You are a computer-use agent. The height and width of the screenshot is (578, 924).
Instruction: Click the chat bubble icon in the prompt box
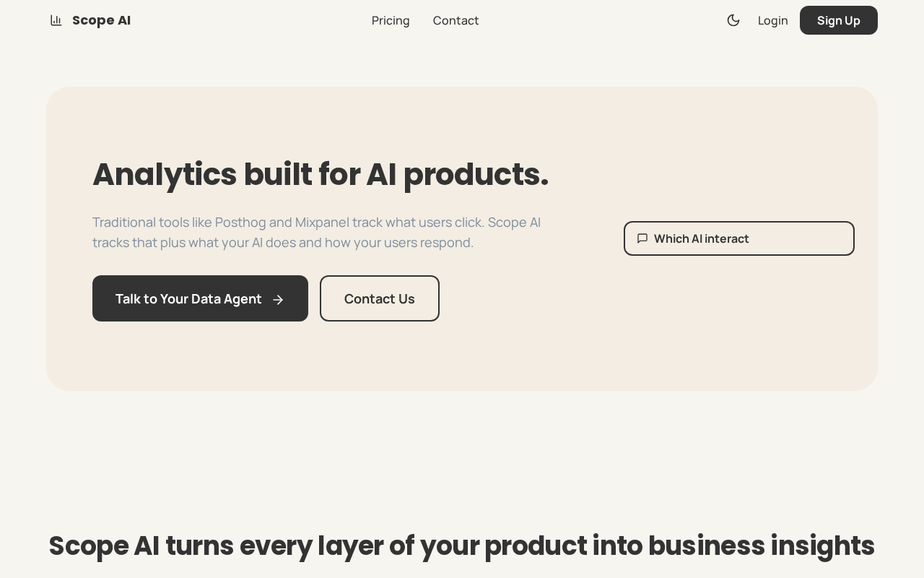[642, 238]
